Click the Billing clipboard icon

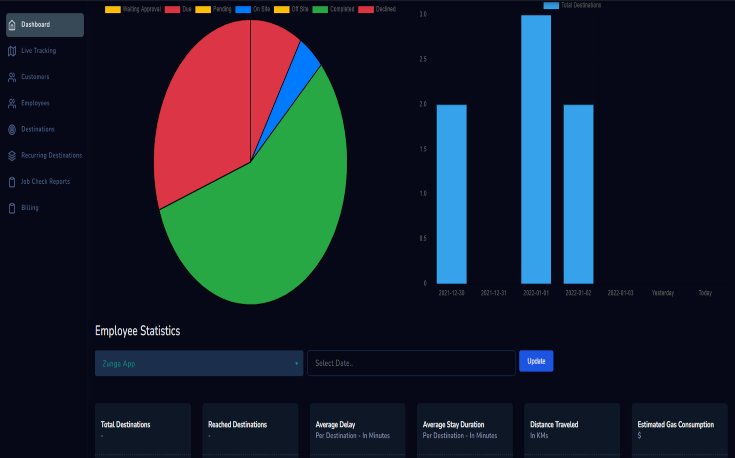[11, 208]
